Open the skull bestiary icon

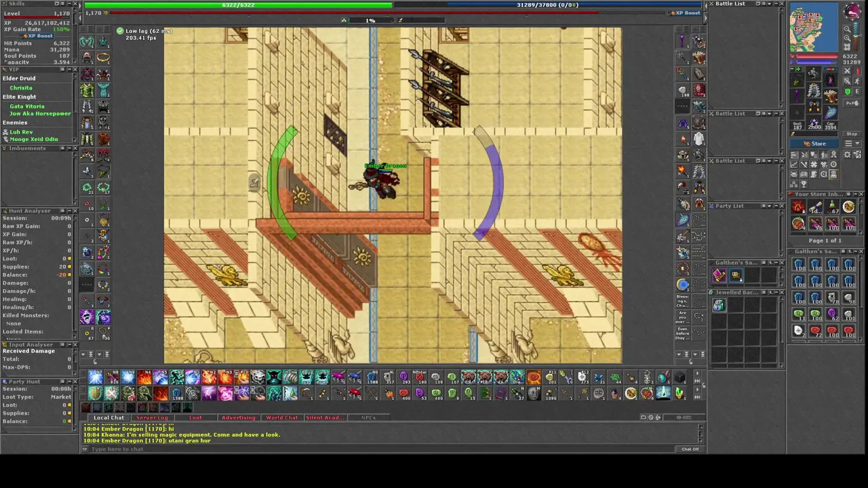click(795, 174)
